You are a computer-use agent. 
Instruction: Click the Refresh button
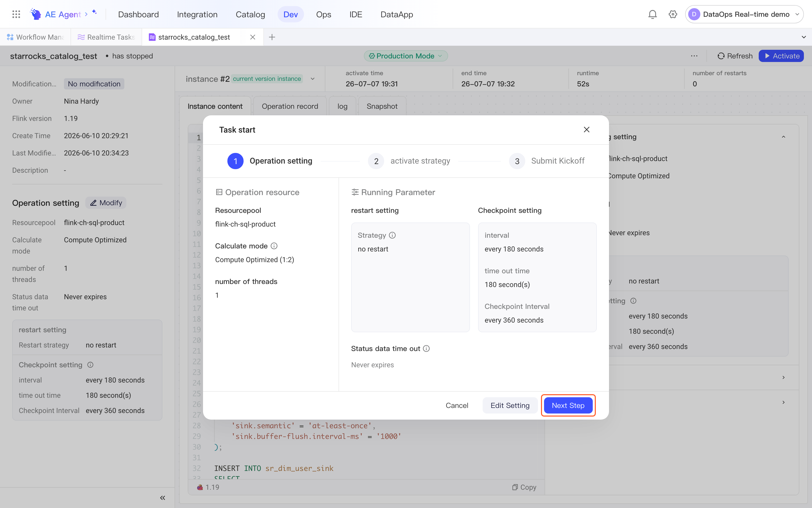[x=735, y=56]
